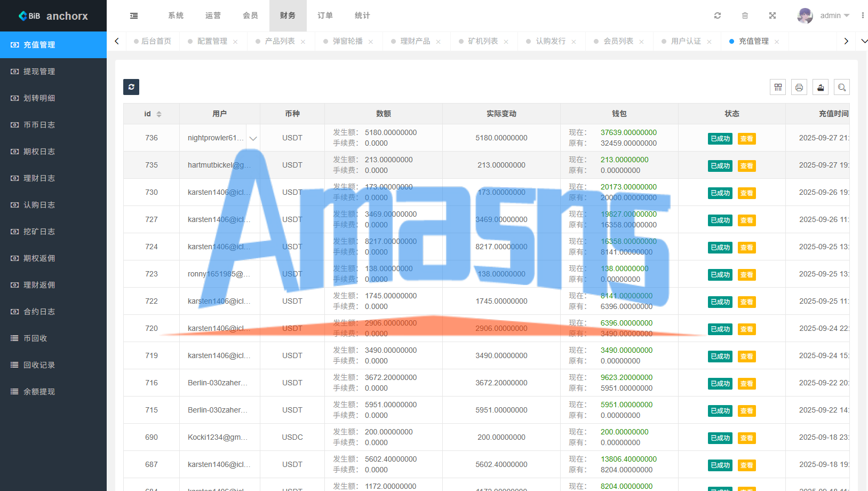Click 已成功 status in row 735
The height and width of the screenshot is (491, 868).
click(720, 166)
